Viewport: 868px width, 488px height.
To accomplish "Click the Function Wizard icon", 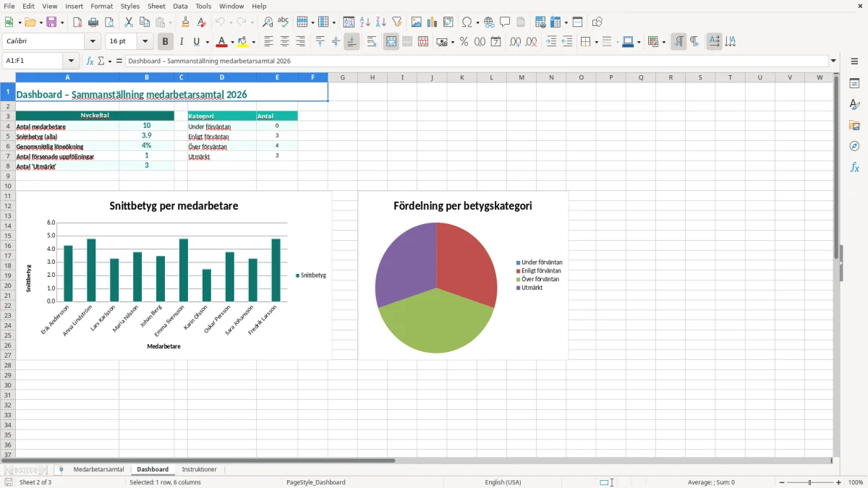I will click(x=90, y=61).
